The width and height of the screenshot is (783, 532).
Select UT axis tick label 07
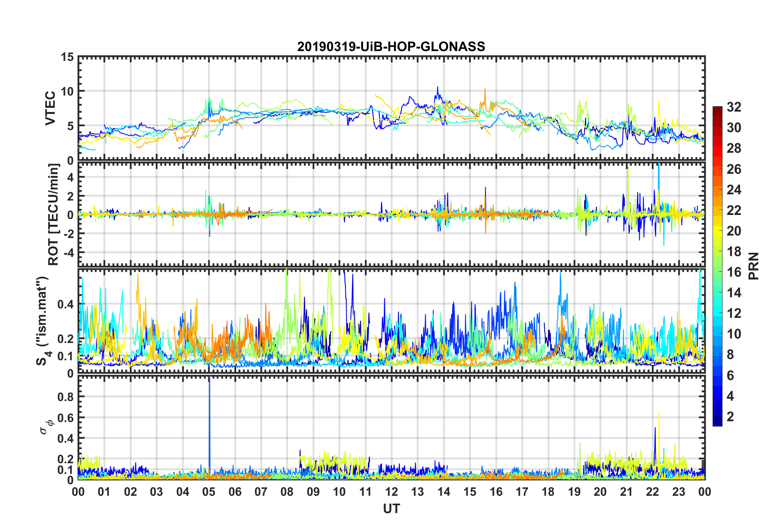click(x=261, y=492)
